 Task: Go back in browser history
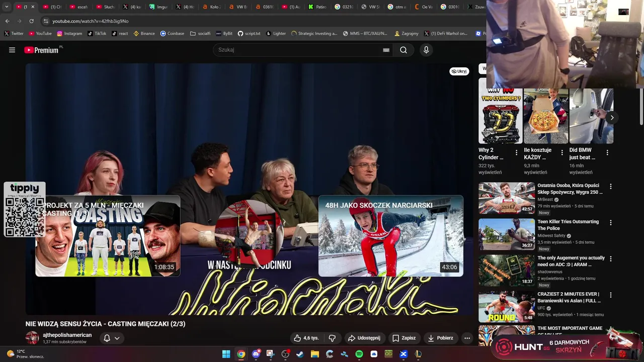(7, 21)
